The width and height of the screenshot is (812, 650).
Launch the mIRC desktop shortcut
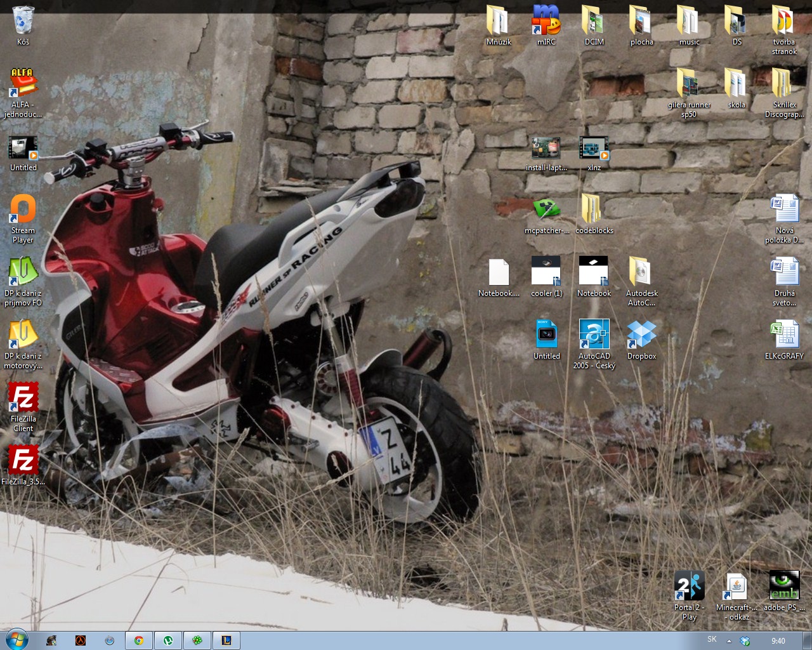click(x=546, y=21)
